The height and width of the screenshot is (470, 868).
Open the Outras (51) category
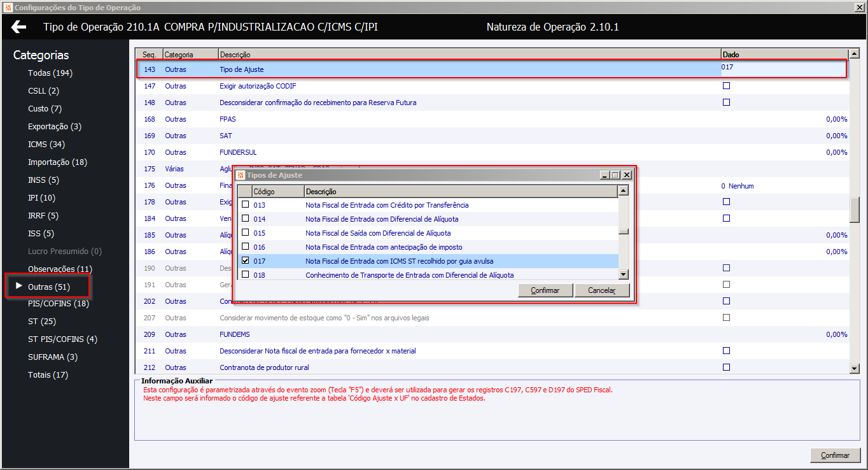(49, 287)
